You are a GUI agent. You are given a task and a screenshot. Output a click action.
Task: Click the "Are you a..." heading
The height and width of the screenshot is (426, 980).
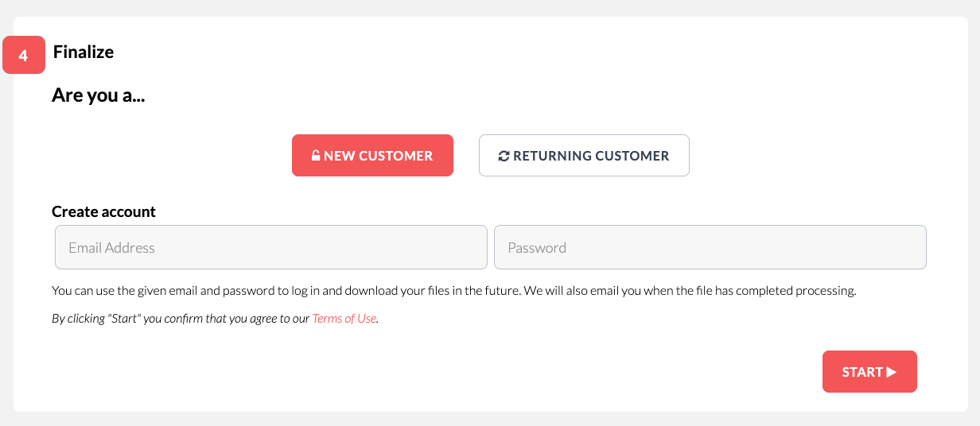coord(98,96)
